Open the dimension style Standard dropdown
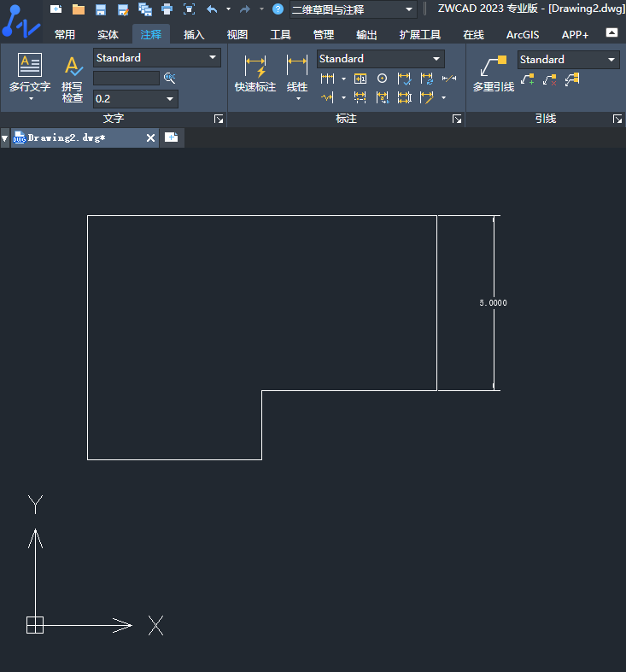Image resolution: width=626 pixels, height=672 pixels. coord(381,59)
